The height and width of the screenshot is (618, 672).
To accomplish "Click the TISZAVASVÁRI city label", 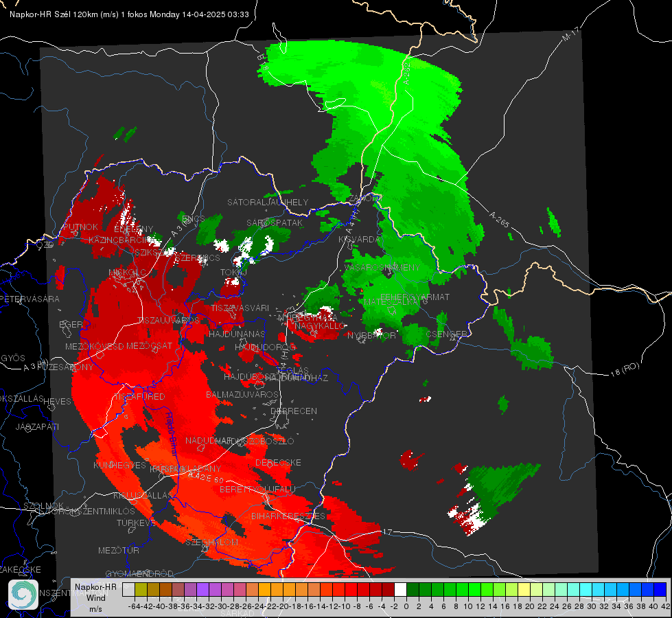I will tap(240, 308).
